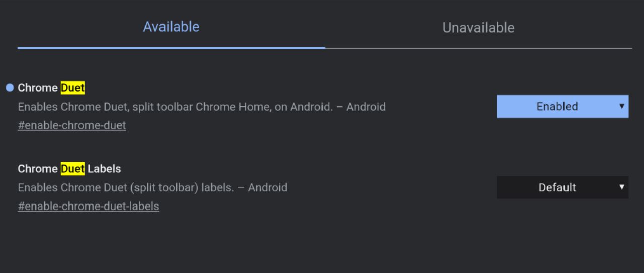Open the #enable-chrome-duet-labels link
Viewport: 644px width, 273px height.
(89, 206)
